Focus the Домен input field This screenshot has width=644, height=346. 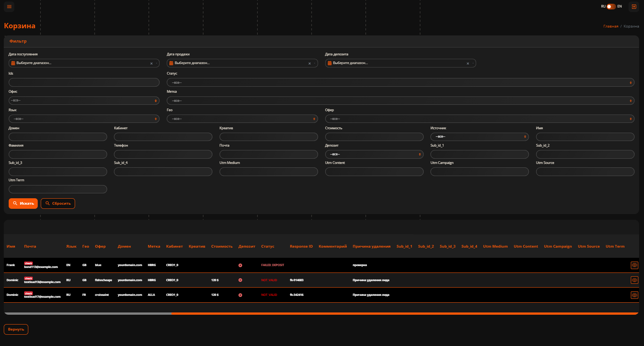58,137
